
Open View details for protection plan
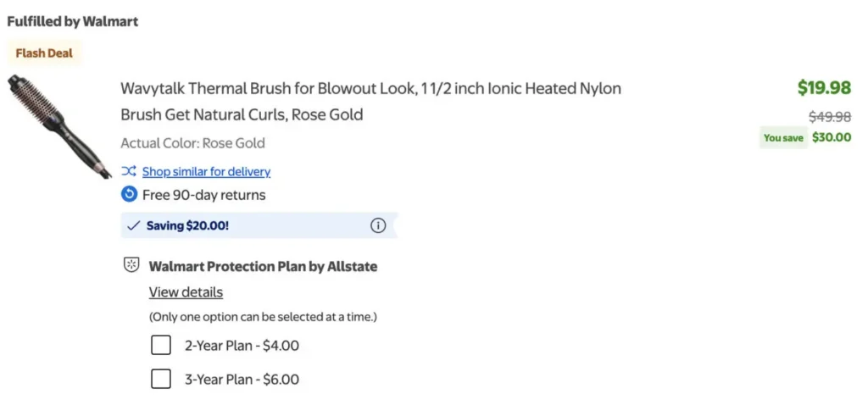click(x=186, y=292)
